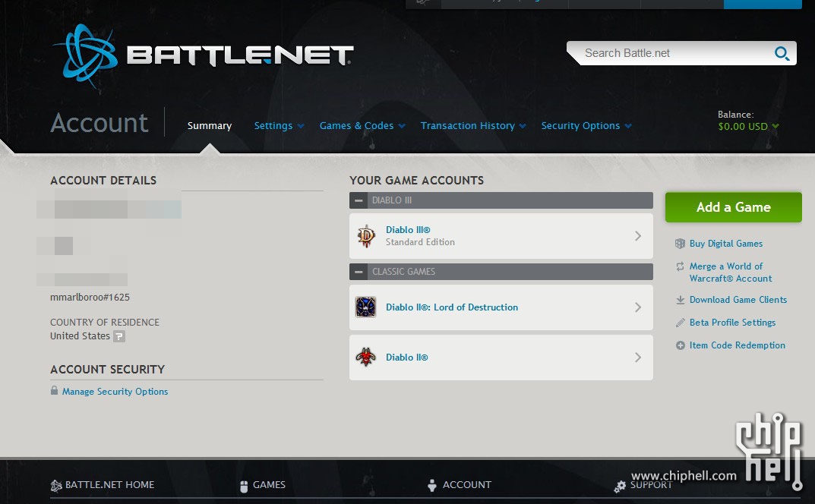Open Diablo II®: Lord of Destruction link
The height and width of the screenshot is (504, 815).
[x=452, y=307]
